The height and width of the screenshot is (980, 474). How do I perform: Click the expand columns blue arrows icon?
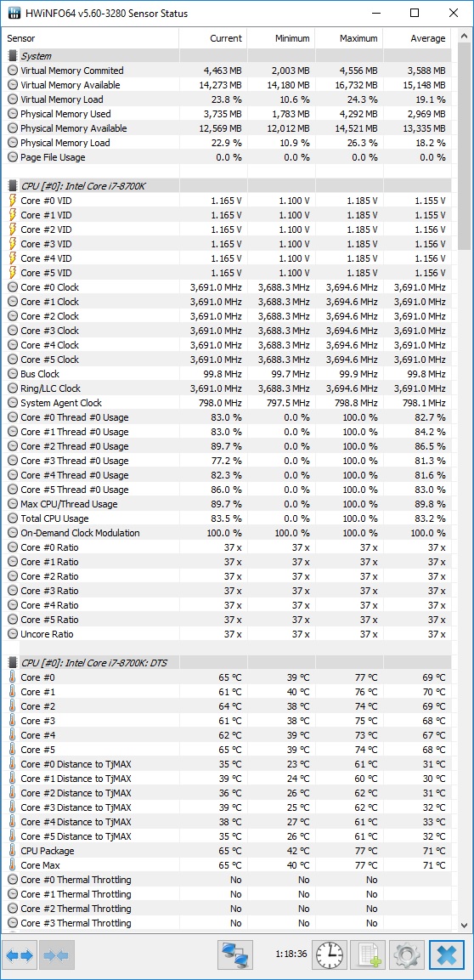pyautogui.click(x=20, y=955)
